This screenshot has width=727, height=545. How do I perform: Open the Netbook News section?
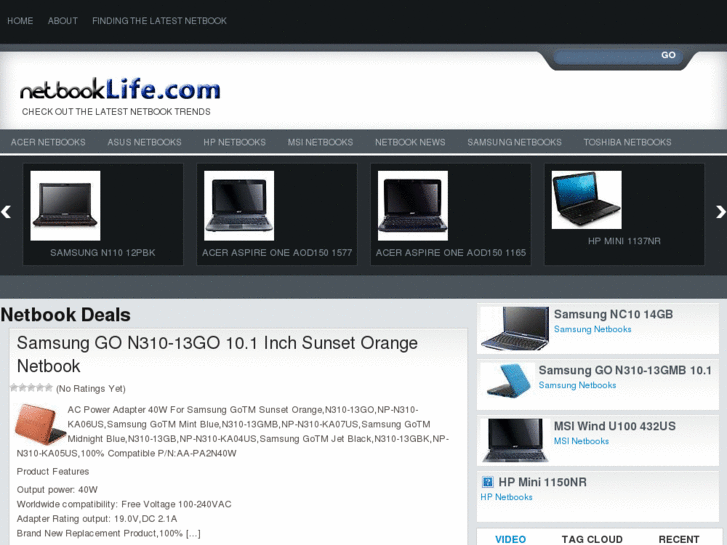(x=410, y=142)
